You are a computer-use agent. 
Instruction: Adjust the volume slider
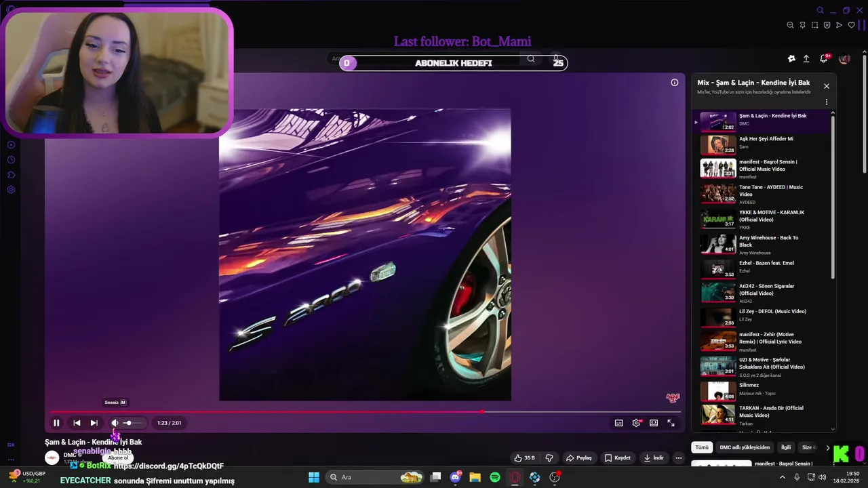pos(133,423)
